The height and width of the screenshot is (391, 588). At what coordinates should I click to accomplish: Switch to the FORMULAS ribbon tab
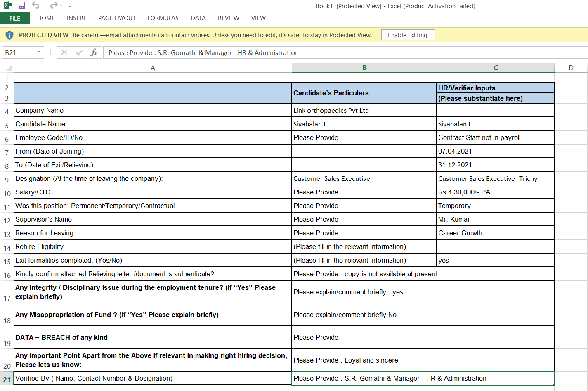pyautogui.click(x=163, y=18)
